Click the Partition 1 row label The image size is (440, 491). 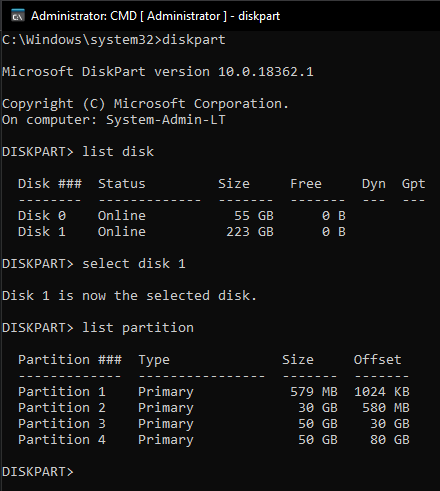(62, 392)
